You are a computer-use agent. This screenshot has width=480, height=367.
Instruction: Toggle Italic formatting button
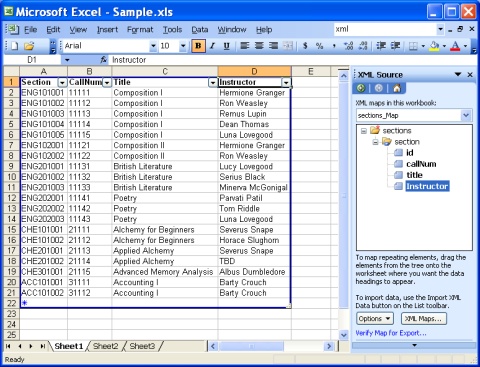[212, 46]
